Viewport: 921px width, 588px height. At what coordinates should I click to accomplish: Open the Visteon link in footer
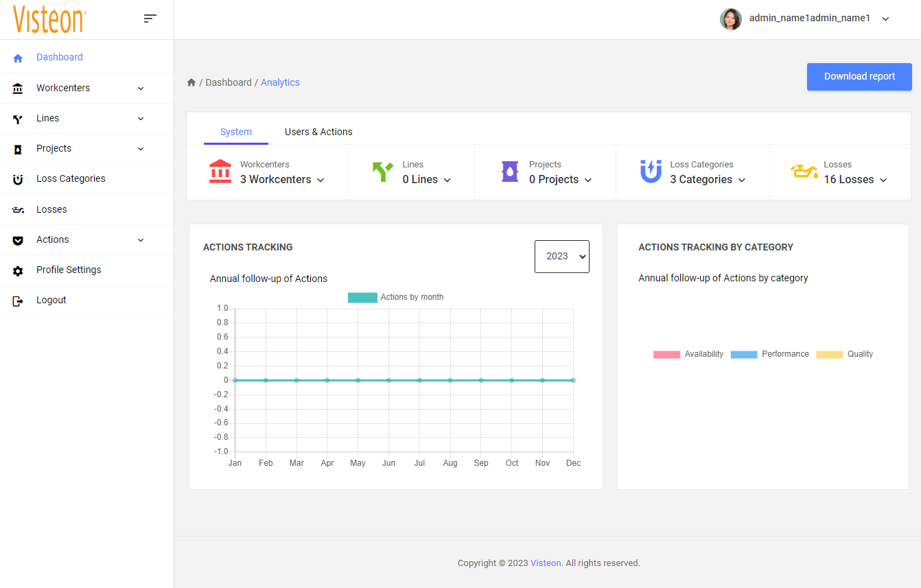coord(546,563)
